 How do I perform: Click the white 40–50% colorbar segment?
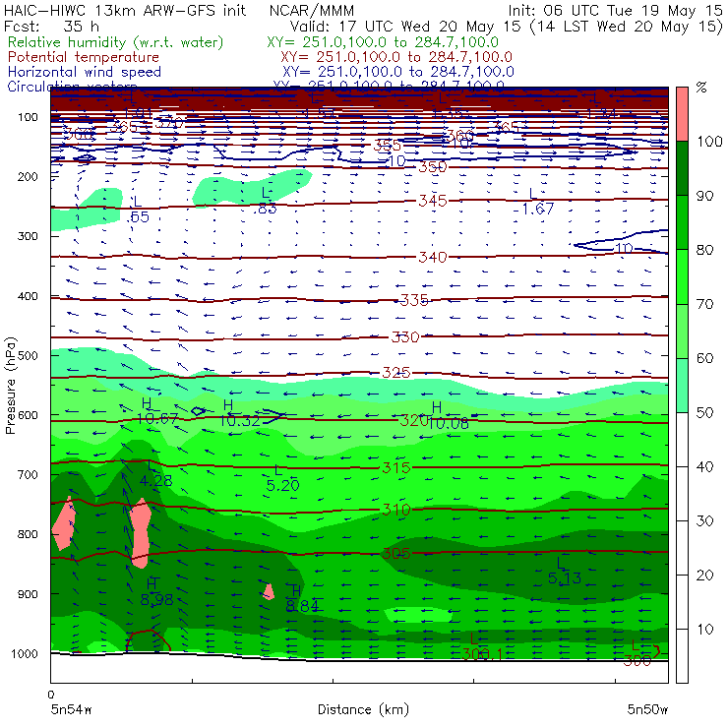(682, 440)
